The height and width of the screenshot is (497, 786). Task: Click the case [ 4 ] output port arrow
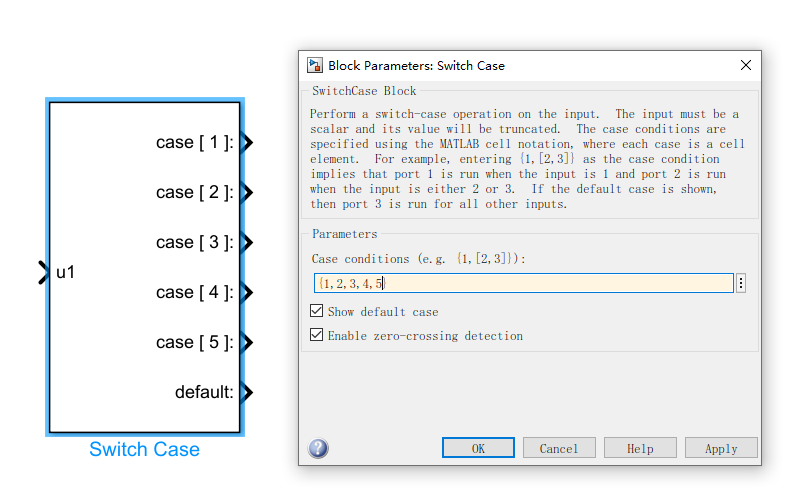tap(247, 292)
